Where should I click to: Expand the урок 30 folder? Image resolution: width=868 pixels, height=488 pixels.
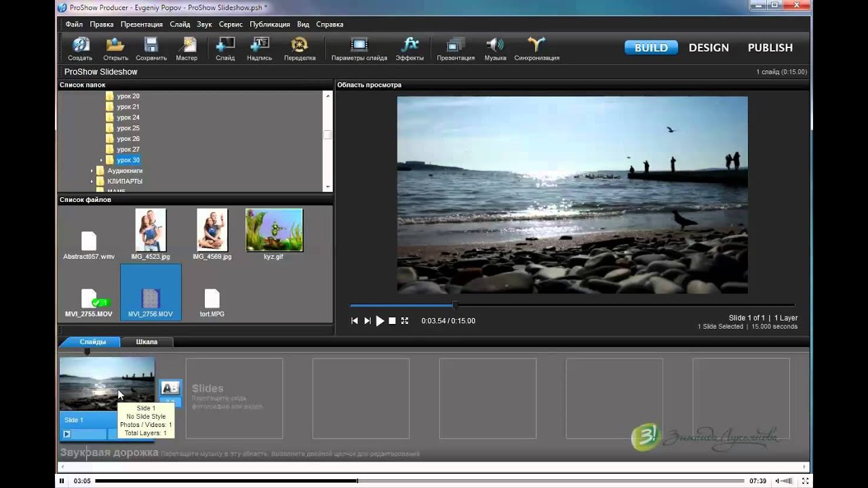102,161
